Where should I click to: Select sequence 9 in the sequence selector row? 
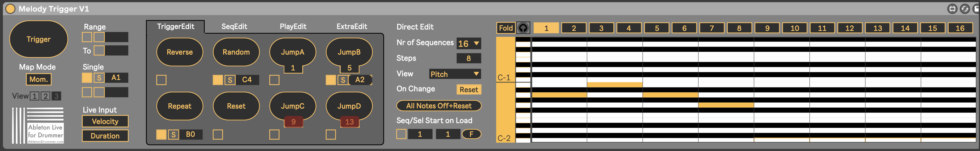(x=767, y=28)
